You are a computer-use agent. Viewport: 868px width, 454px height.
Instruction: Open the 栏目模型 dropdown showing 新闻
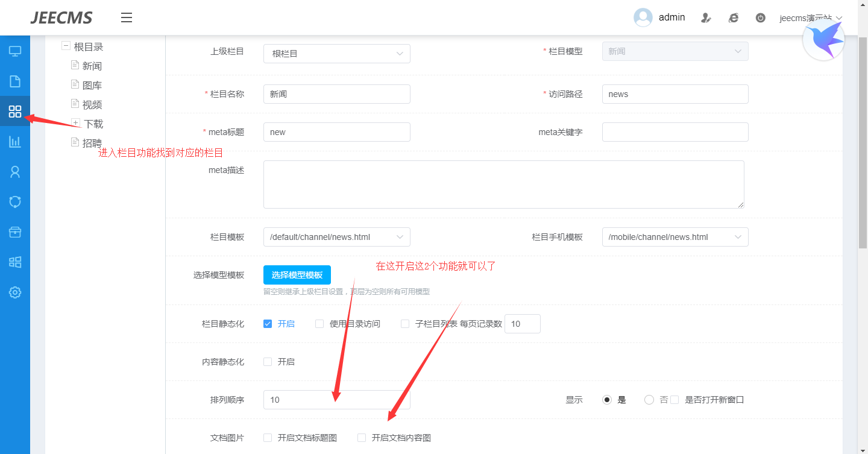point(675,51)
